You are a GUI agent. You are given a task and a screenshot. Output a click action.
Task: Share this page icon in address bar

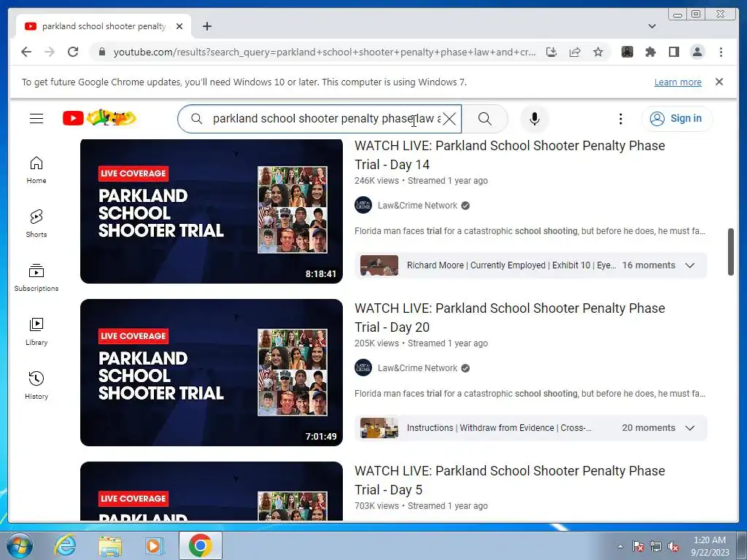tap(575, 52)
